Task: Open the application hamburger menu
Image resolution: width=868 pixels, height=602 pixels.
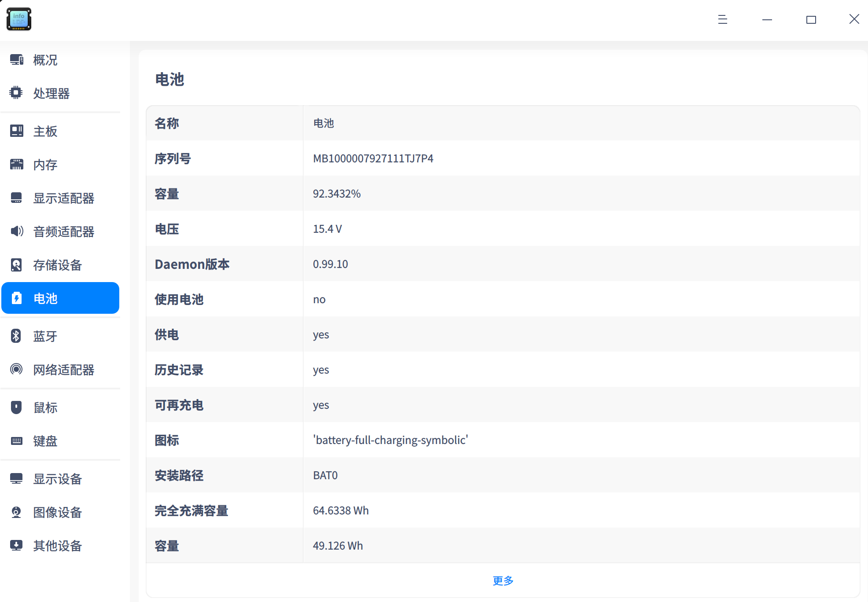Action: (722, 19)
